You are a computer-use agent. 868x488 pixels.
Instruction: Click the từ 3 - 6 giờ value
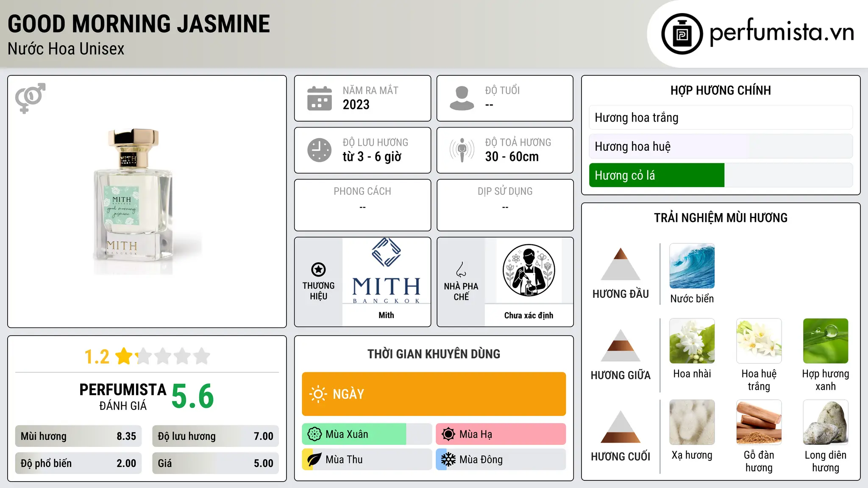372,157
